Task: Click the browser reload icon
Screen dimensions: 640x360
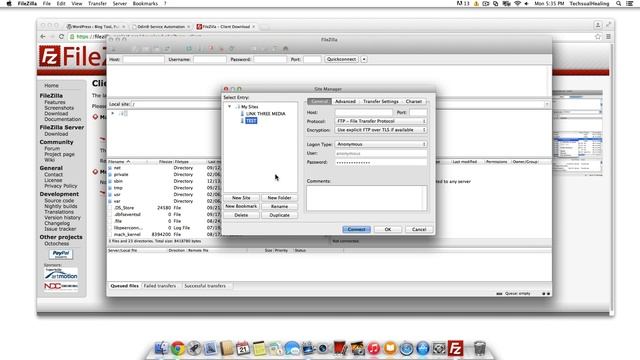Action: tap(62, 37)
